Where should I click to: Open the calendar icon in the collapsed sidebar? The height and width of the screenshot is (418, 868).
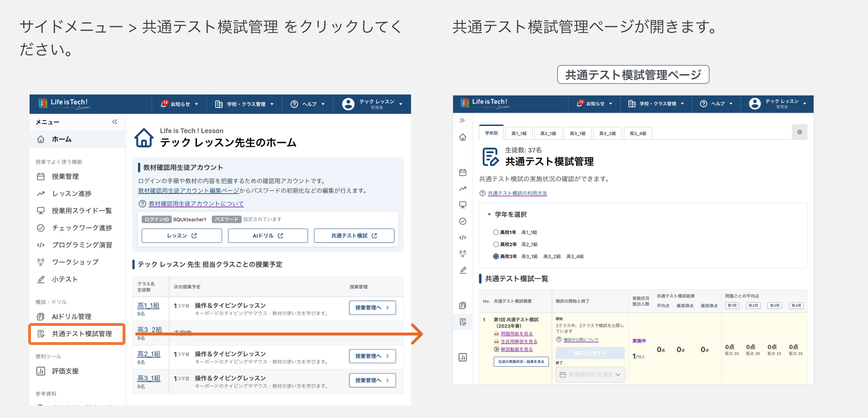463,172
